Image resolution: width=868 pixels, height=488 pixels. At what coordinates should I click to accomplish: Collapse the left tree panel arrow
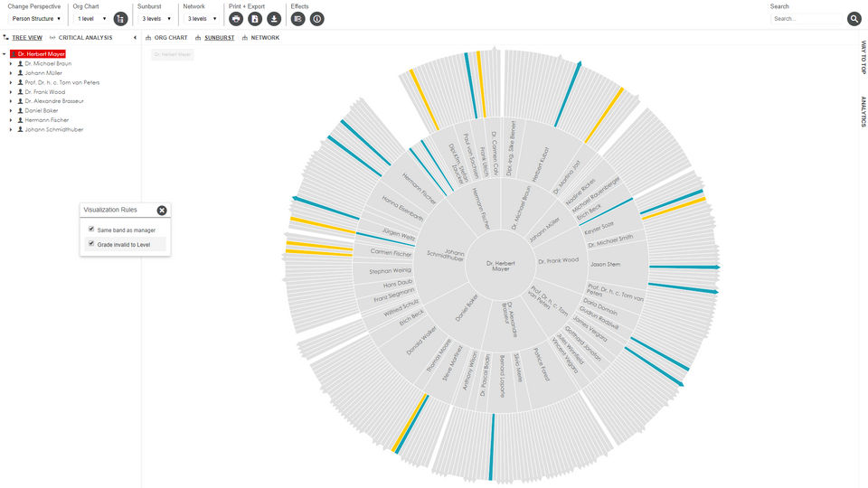[135, 38]
